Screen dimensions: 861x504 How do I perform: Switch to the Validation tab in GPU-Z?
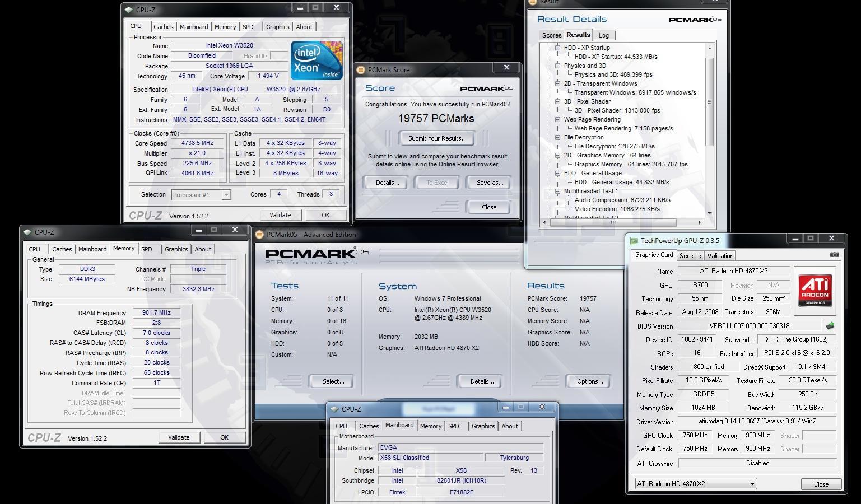(x=720, y=255)
